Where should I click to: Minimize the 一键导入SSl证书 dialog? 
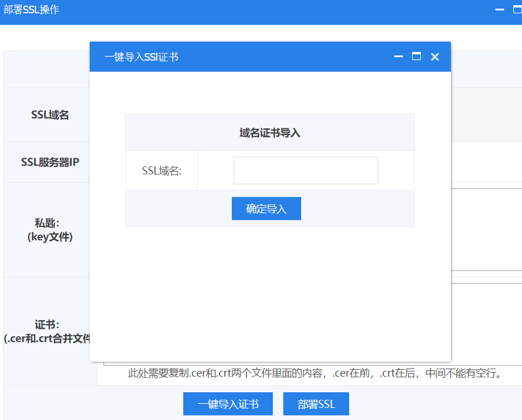pyautogui.click(x=398, y=57)
